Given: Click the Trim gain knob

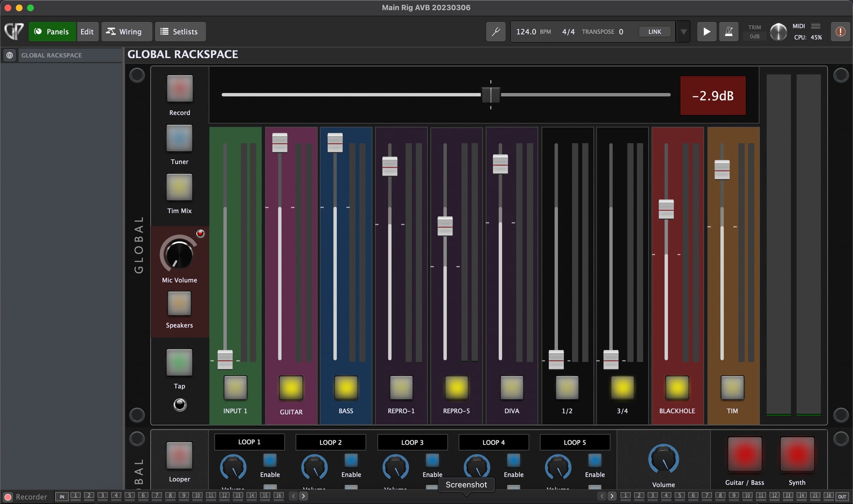Looking at the screenshot, I should (778, 32).
